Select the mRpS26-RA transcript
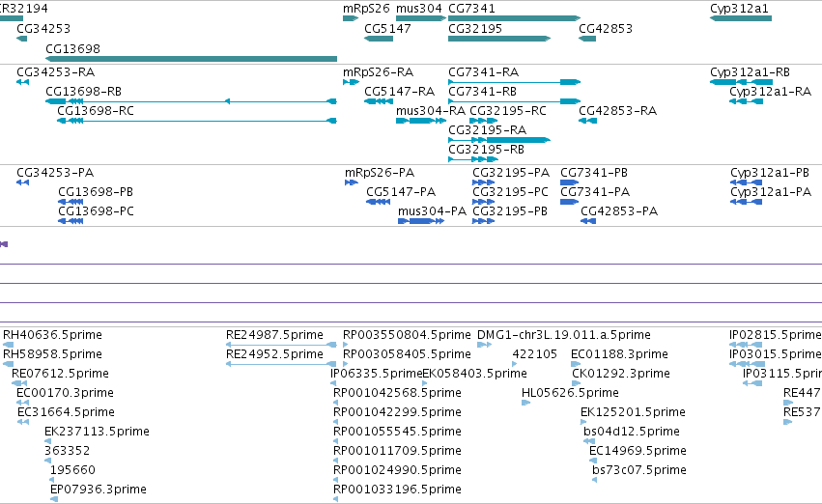Viewport: 822px width, 504px height. tap(352, 82)
